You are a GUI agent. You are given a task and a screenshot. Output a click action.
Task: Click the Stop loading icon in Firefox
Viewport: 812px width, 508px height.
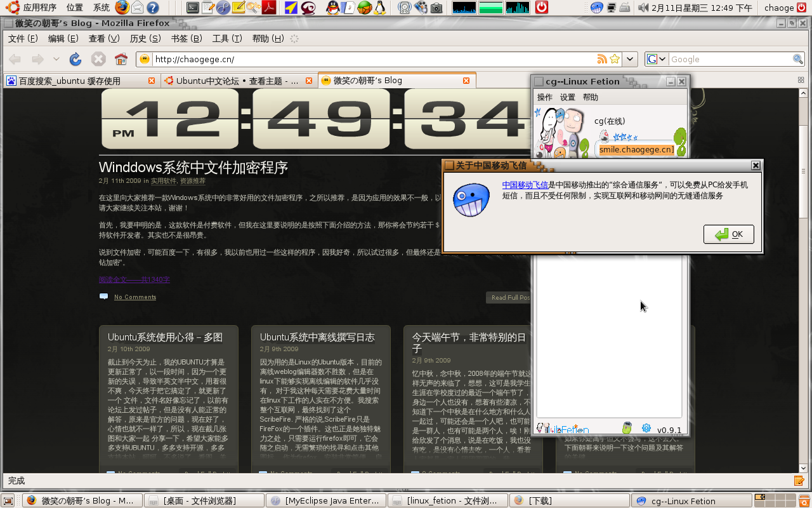(x=98, y=59)
